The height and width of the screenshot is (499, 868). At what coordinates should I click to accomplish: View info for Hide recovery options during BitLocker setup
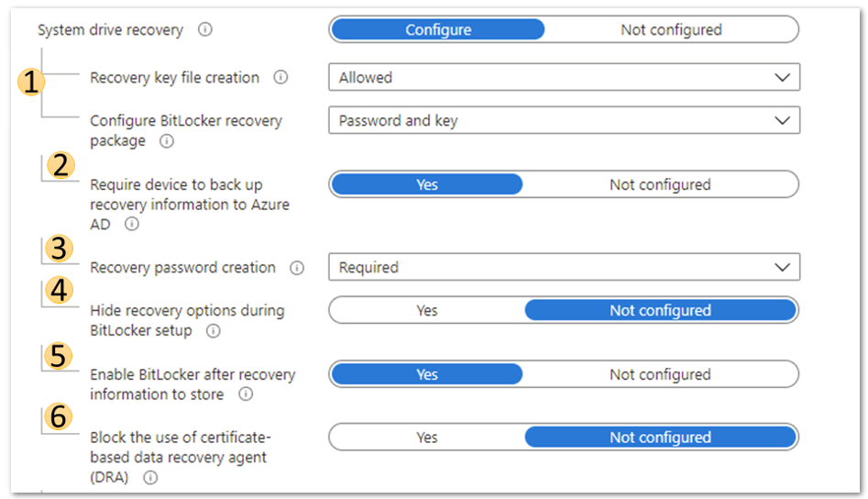[214, 331]
